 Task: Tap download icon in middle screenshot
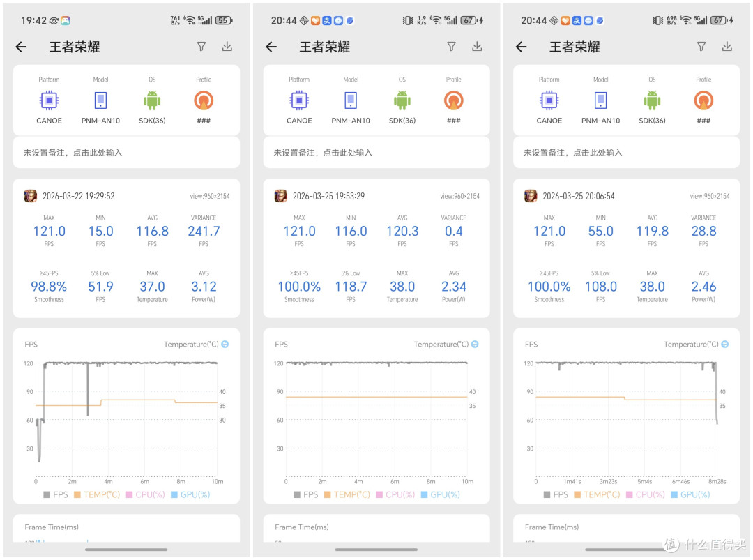477,47
